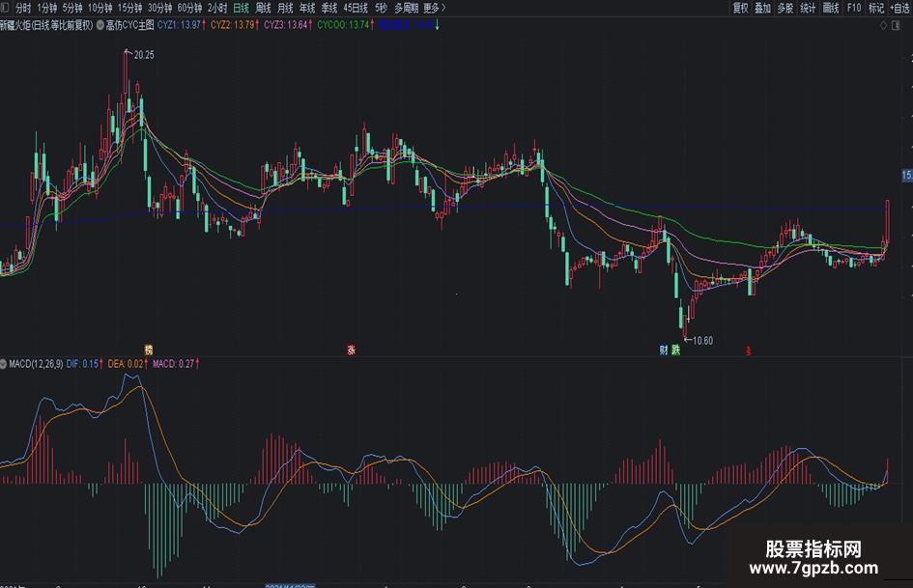The image size is (913, 588).
Task: Open the F10 company info
Action: coord(854,8)
